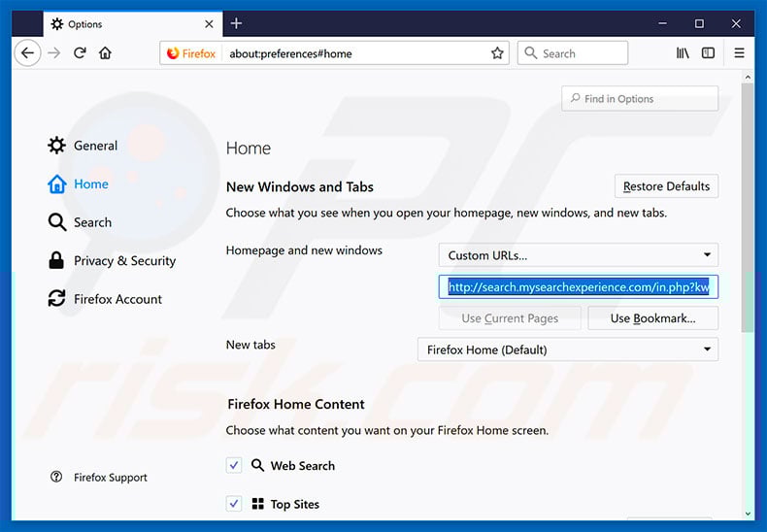Open a new tab with the plus icon
767x532 pixels.
[x=236, y=23]
